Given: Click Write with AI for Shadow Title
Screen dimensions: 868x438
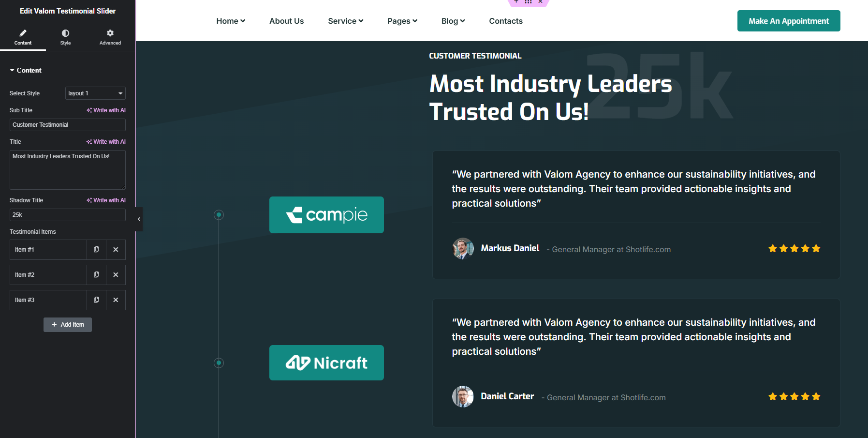Looking at the screenshot, I should tap(106, 200).
